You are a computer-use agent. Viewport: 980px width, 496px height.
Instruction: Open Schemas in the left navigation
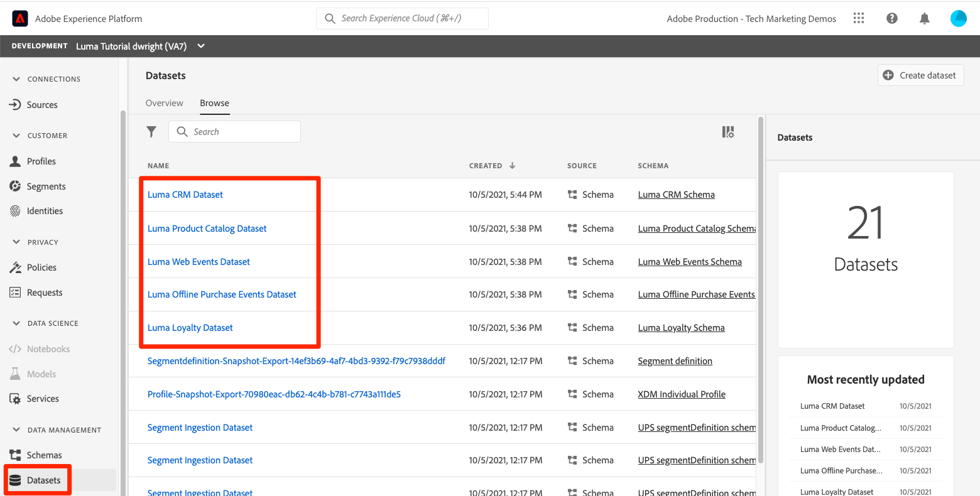click(45, 455)
